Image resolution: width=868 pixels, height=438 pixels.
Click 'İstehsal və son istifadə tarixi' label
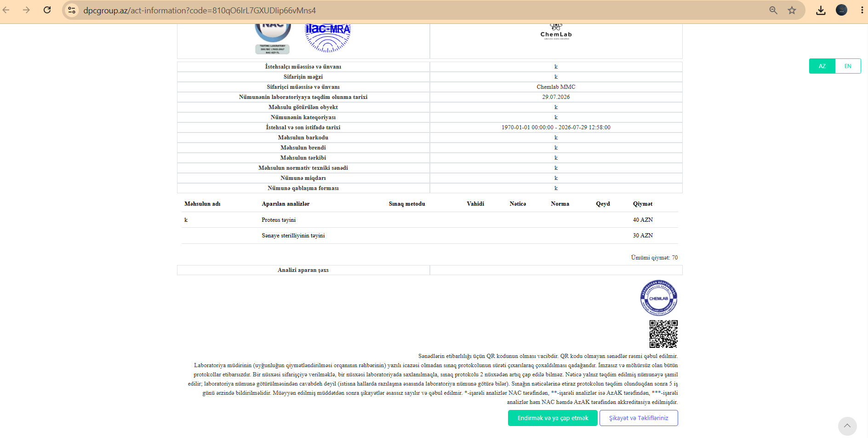coord(303,127)
